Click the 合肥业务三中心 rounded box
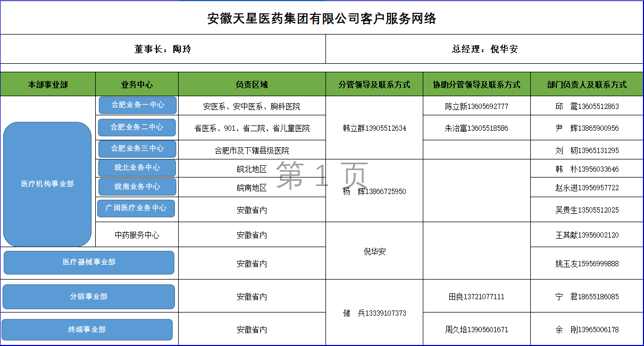This screenshot has height=346, width=644. click(x=137, y=149)
